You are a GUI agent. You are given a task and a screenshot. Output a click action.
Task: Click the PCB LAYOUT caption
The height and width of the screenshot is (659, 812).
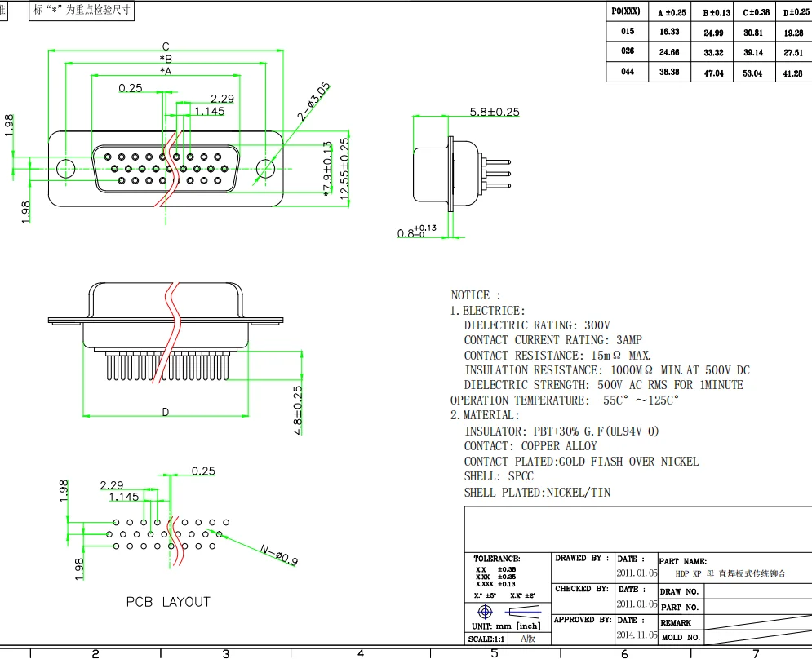pos(167,602)
